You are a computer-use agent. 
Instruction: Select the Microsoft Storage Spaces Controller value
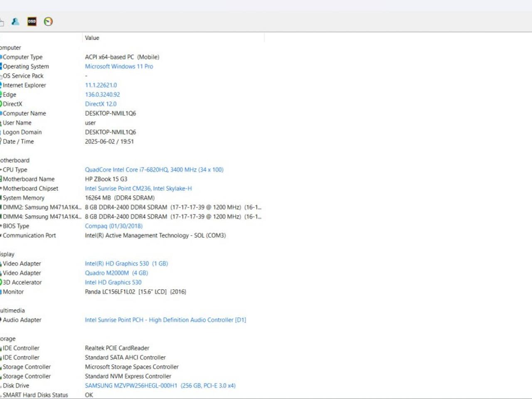point(132,367)
